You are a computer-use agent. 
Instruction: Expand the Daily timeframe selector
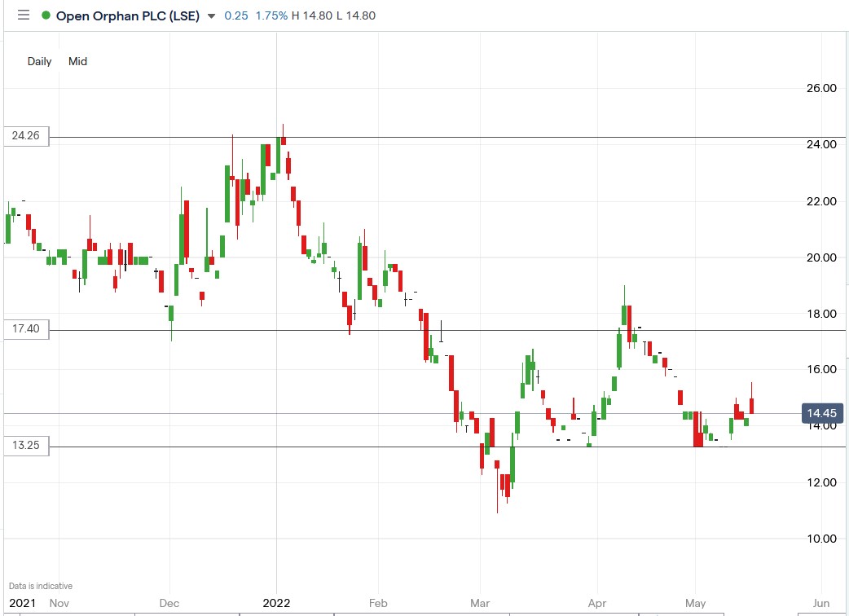point(38,61)
